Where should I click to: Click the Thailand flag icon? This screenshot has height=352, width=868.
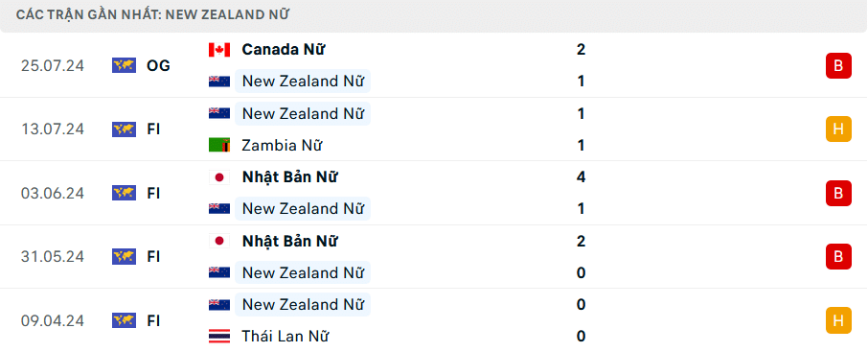[219, 337]
